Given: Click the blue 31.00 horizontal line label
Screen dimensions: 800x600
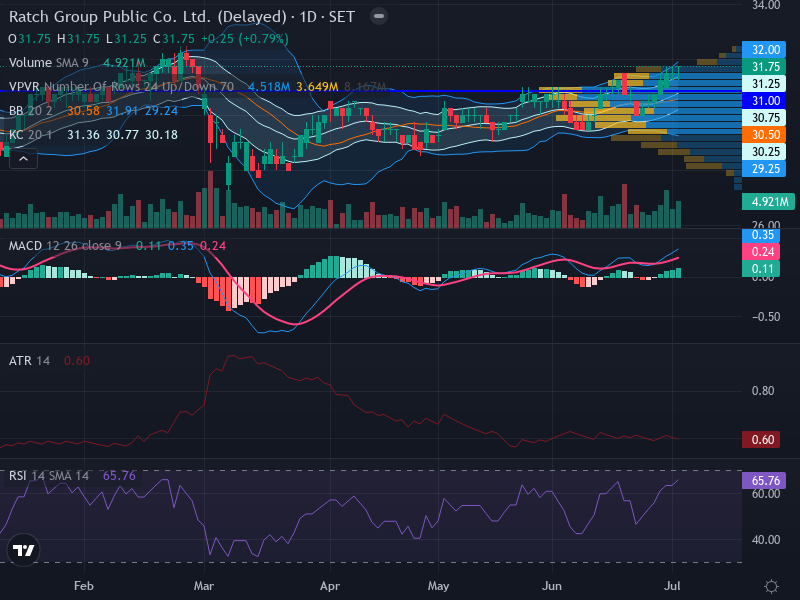Looking at the screenshot, I should pyautogui.click(x=764, y=101).
